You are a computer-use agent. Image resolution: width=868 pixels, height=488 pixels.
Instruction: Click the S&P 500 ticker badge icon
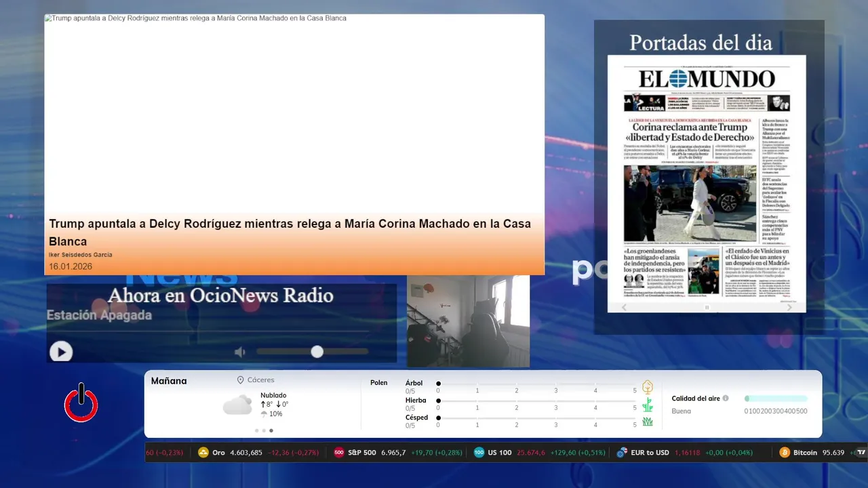click(339, 452)
